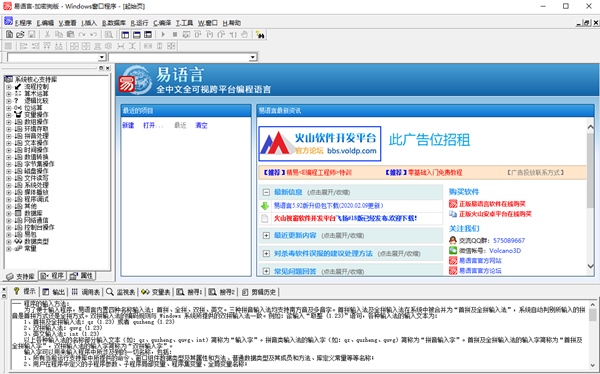Close the bottom output panel
Image resolution: width=600 pixels, height=374 pixels.
pos(4,289)
